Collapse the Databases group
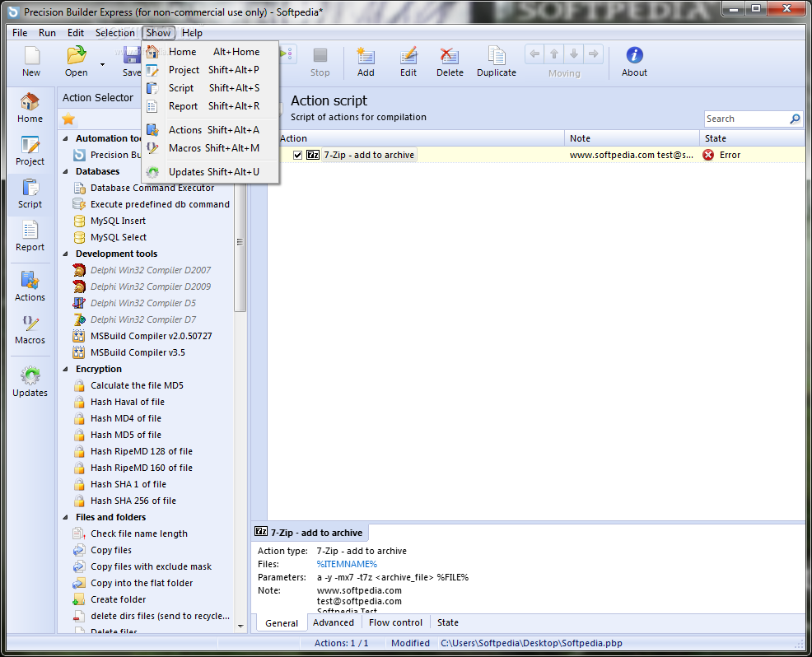812x657 pixels. click(66, 172)
